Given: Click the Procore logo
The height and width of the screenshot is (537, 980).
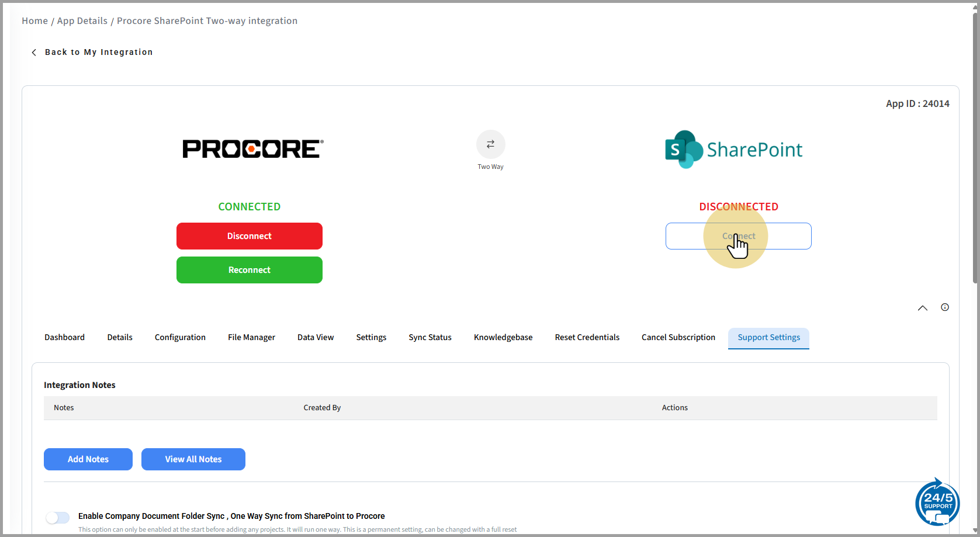Looking at the screenshot, I should pos(252,149).
